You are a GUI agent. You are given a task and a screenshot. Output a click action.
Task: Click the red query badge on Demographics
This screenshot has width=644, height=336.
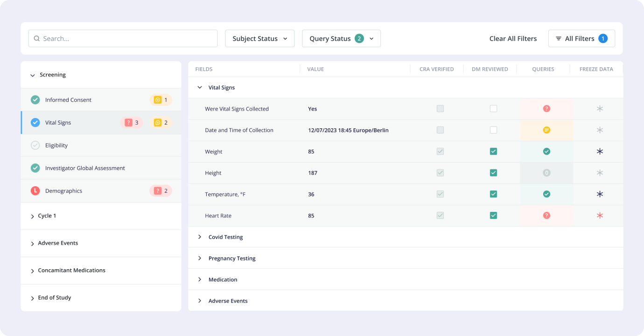161,191
